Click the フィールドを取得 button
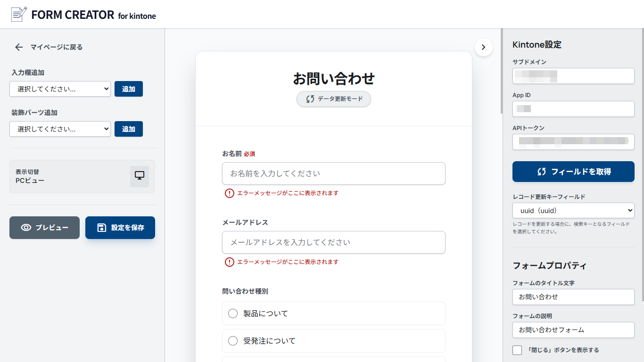This screenshot has height=362, width=644. pyautogui.click(x=573, y=172)
